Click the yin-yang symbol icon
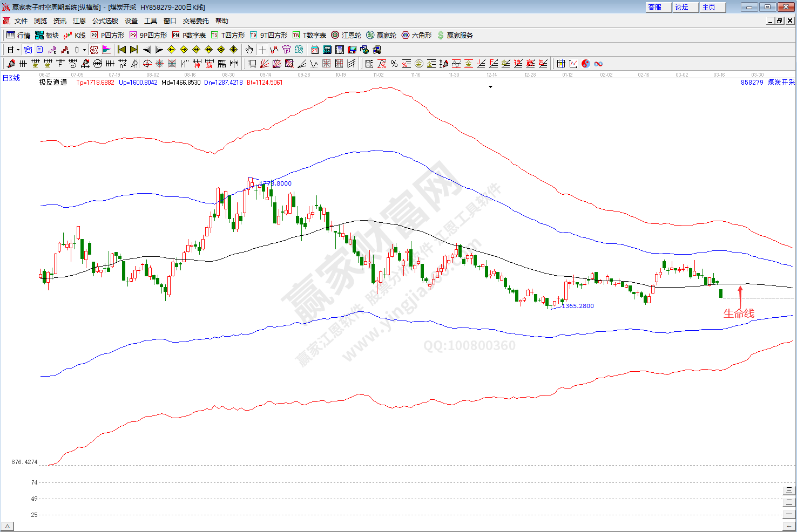This screenshot has height=532, width=797. [x=586, y=64]
